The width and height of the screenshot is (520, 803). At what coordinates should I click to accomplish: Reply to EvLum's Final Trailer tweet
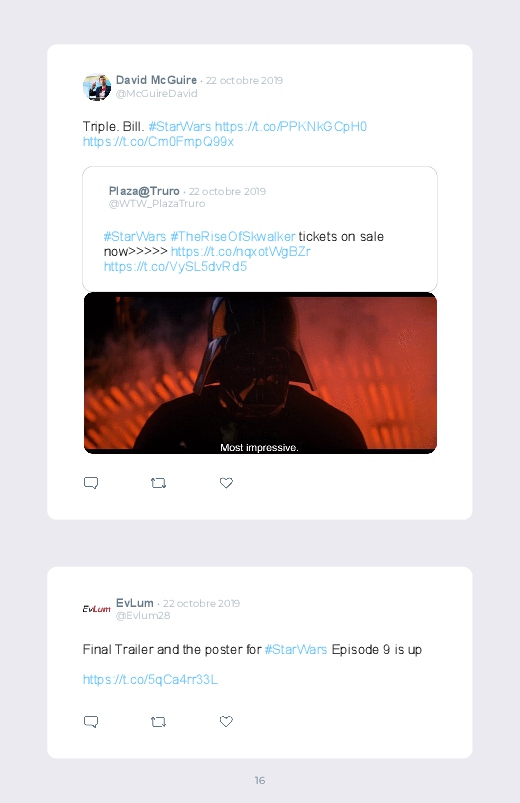tap(91, 722)
